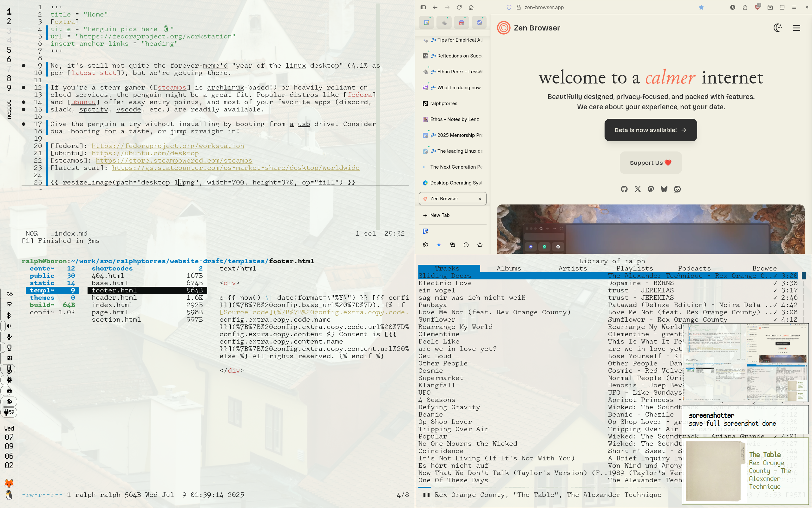The width and height of the screenshot is (812, 508).
Task: Open the Proton Mail pinned essential tab
Action: click(x=462, y=23)
